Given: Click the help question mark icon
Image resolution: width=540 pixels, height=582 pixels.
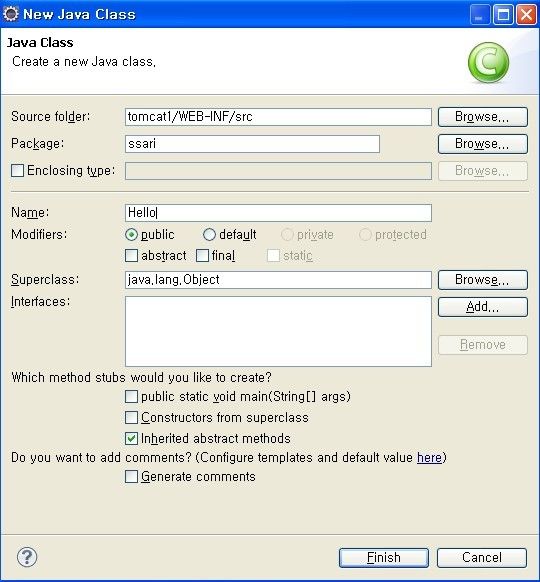Looking at the screenshot, I should click(x=27, y=557).
